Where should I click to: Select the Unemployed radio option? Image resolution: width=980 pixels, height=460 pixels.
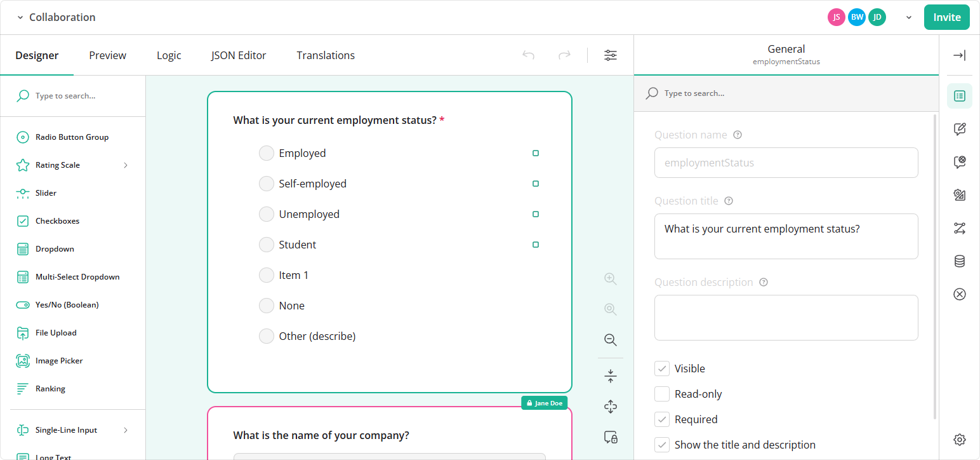(x=267, y=214)
